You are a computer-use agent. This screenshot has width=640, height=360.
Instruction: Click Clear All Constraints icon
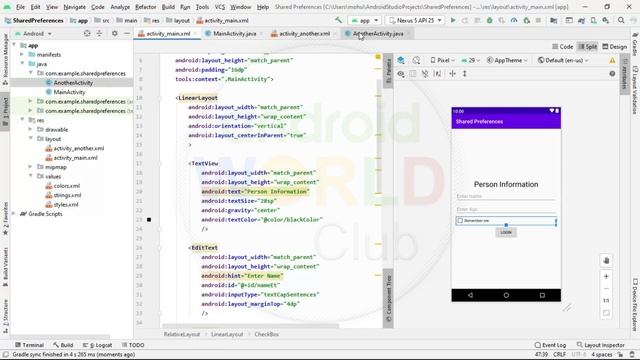(425, 74)
